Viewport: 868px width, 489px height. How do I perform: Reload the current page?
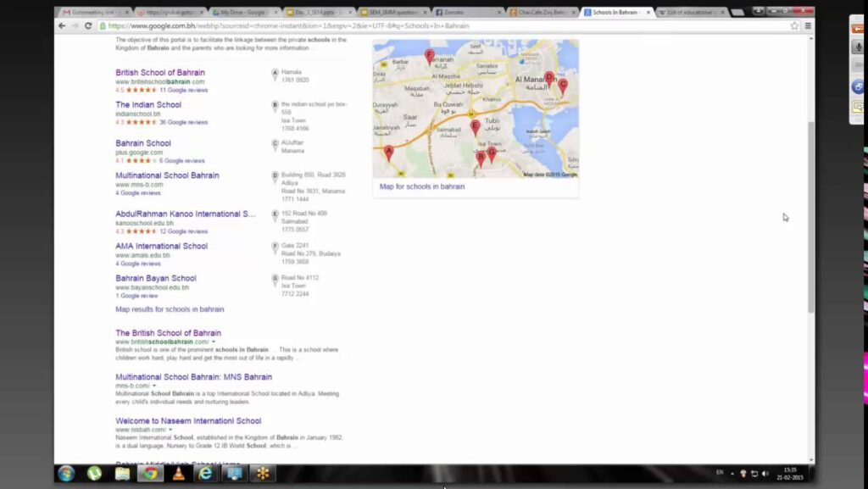[x=88, y=25]
